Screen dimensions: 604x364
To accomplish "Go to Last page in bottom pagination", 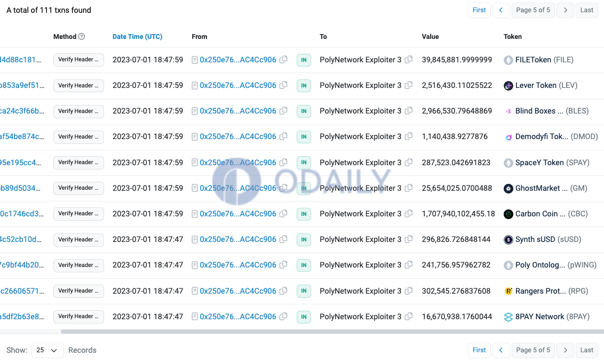I will point(587,350).
